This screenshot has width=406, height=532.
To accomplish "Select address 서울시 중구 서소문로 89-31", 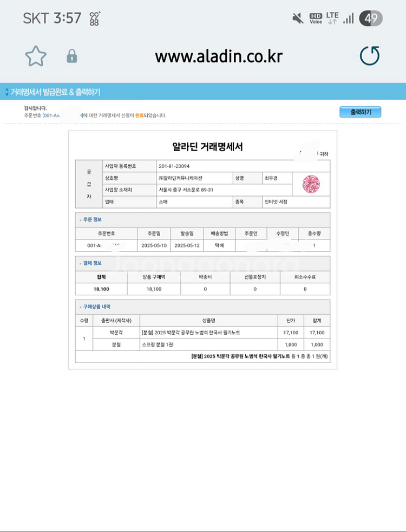I will tap(186, 190).
